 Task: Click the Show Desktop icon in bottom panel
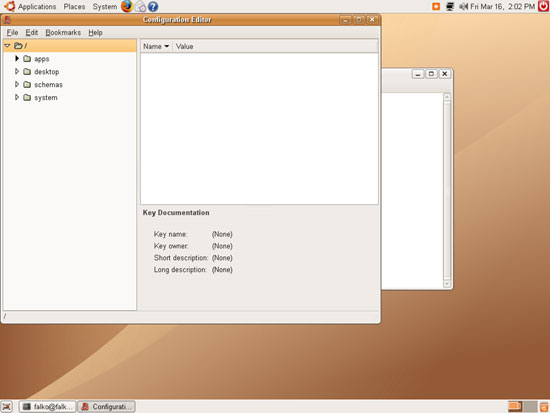7,407
